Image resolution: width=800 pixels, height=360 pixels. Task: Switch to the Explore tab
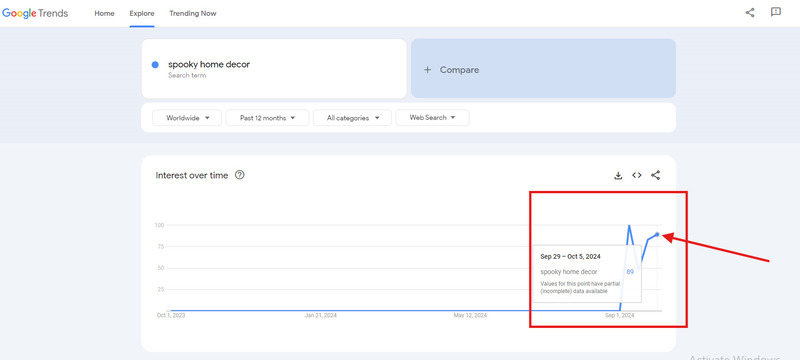pyautogui.click(x=142, y=14)
